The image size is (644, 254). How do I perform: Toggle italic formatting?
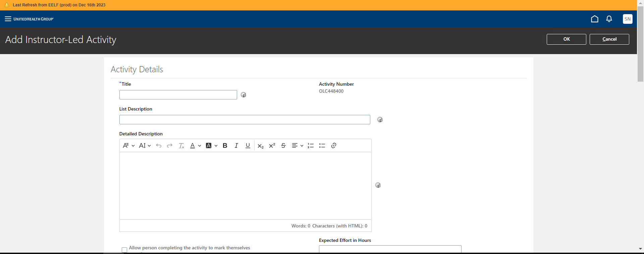click(x=236, y=145)
